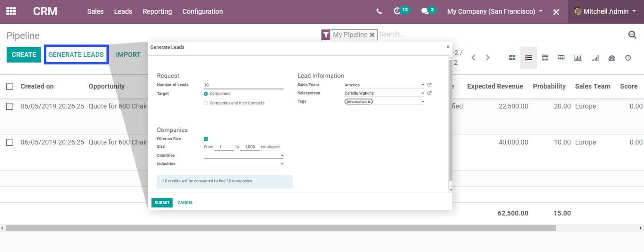644x252 pixels.
Task: Open the Reporting menu
Action: coord(157,11)
